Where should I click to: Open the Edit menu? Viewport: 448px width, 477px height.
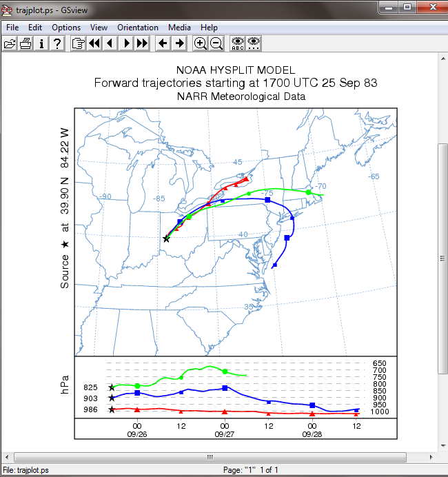(x=35, y=28)
